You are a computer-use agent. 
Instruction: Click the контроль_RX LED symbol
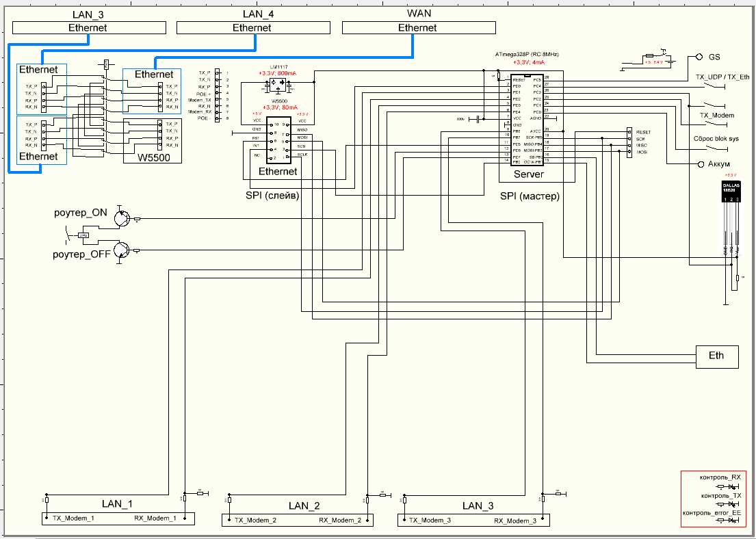point(729,486)
